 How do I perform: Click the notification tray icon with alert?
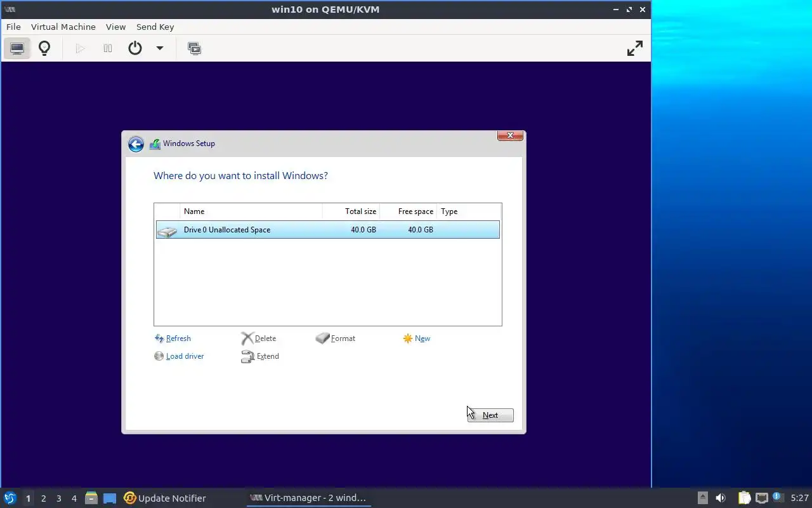tap(778, 498)
